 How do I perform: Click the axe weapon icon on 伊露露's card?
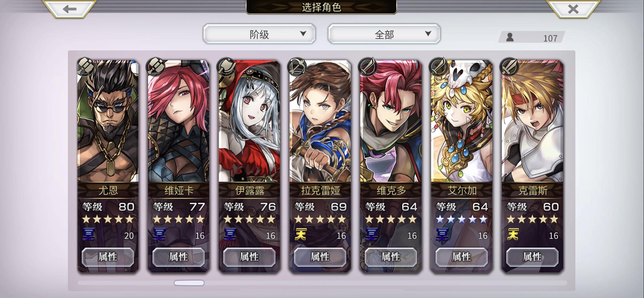[226, 66]
